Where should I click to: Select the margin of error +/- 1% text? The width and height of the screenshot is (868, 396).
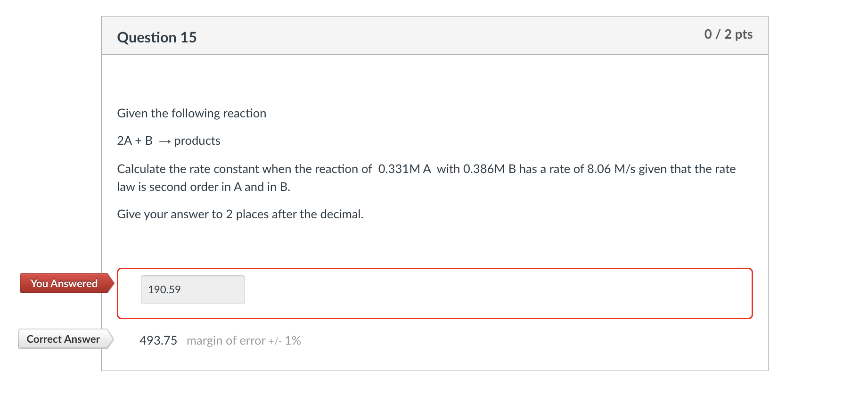point(243,340)
